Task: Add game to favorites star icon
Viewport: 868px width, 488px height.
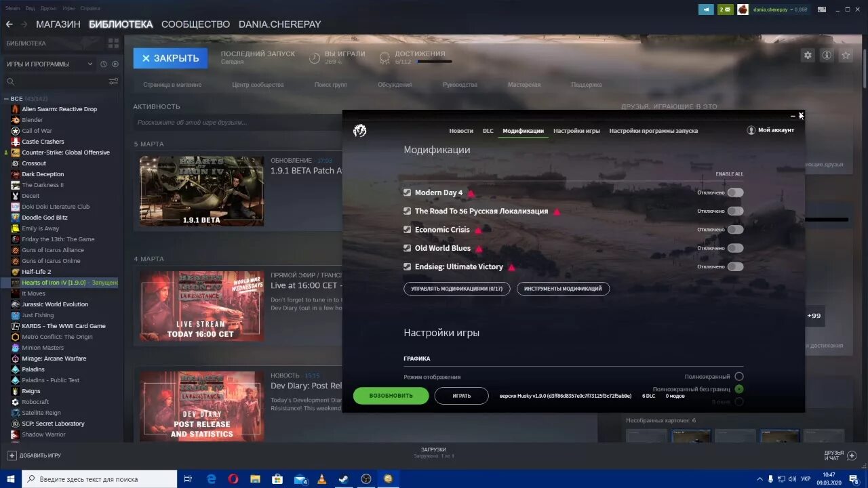Action: [845, 56]
